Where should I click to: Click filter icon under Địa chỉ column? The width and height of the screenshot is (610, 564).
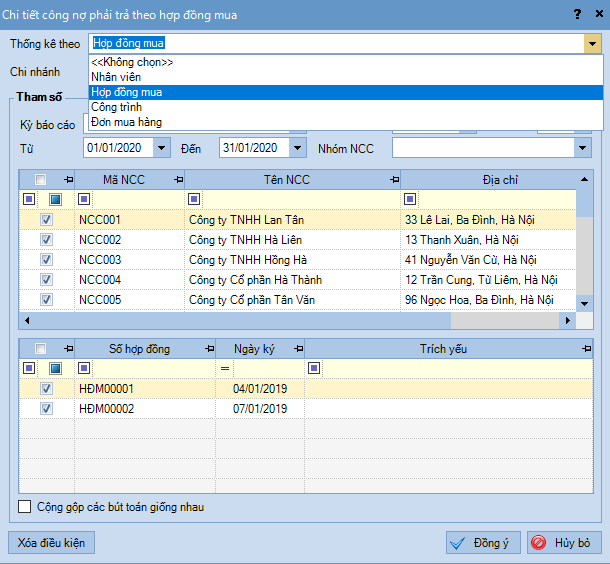click(x=410, y=199)
